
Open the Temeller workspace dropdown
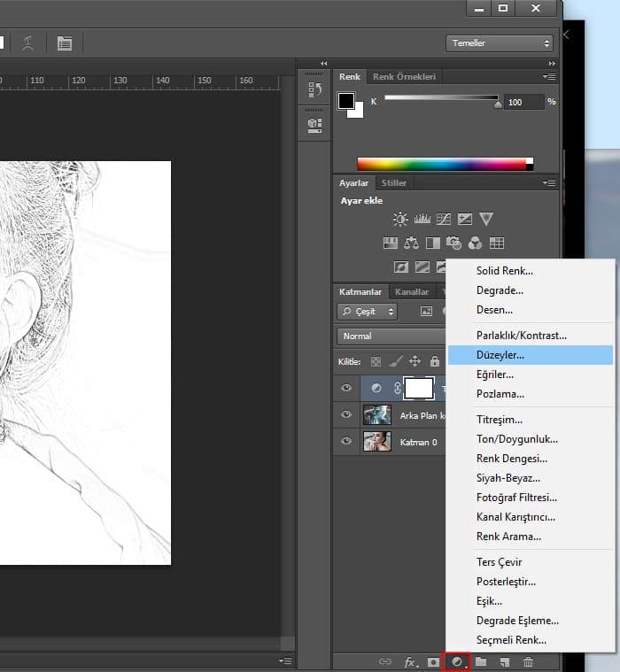point(500,42)
